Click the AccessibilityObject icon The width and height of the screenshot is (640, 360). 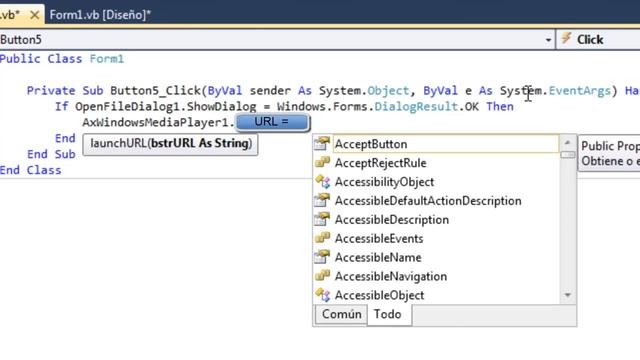tap(322, 181)
